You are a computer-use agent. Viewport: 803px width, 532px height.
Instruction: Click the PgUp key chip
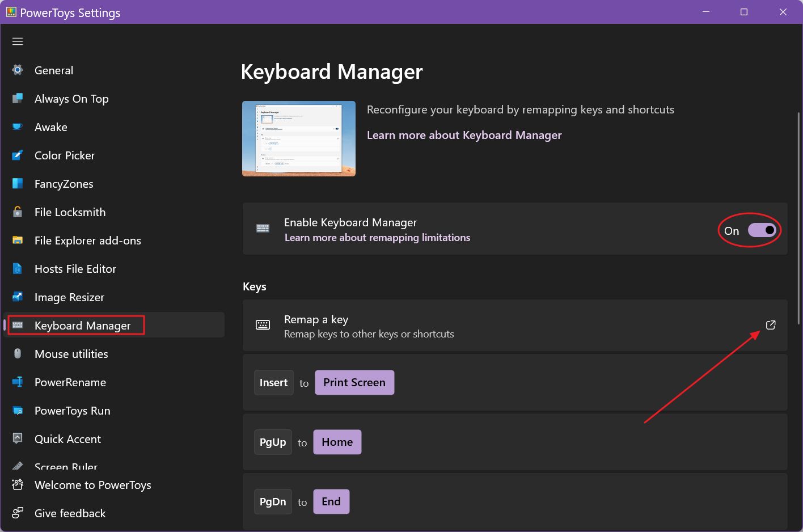[x=273, y=442]
